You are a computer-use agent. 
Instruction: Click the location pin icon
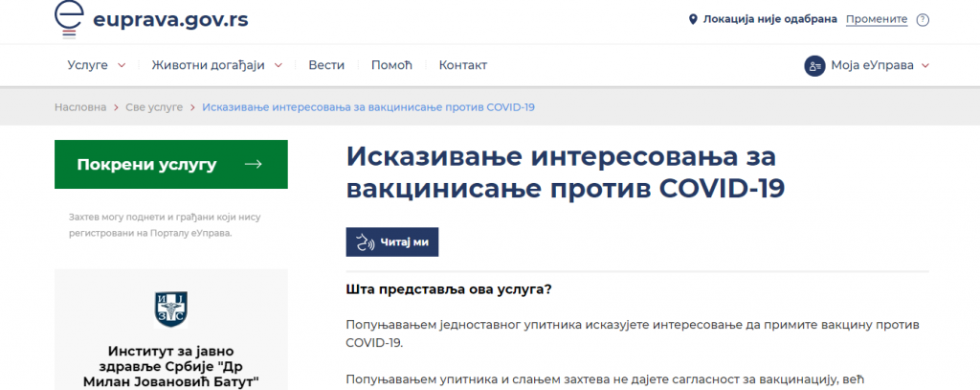click(x=694, y=19)
